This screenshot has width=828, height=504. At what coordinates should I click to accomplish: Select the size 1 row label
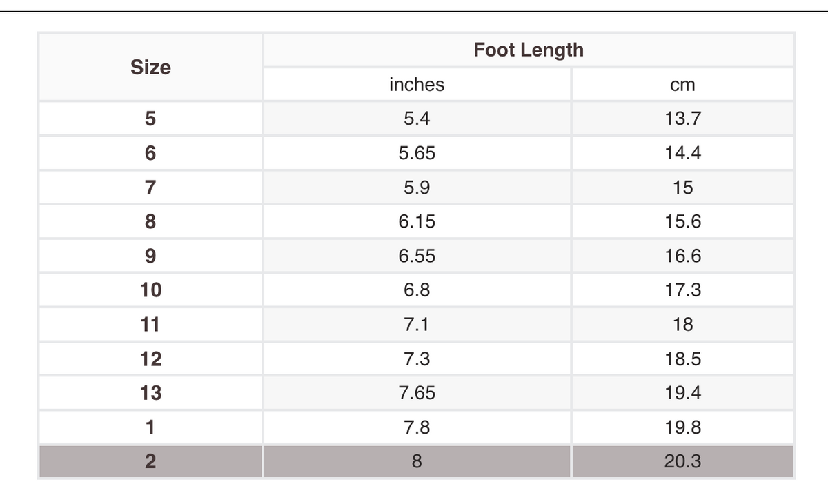[150, 427]
